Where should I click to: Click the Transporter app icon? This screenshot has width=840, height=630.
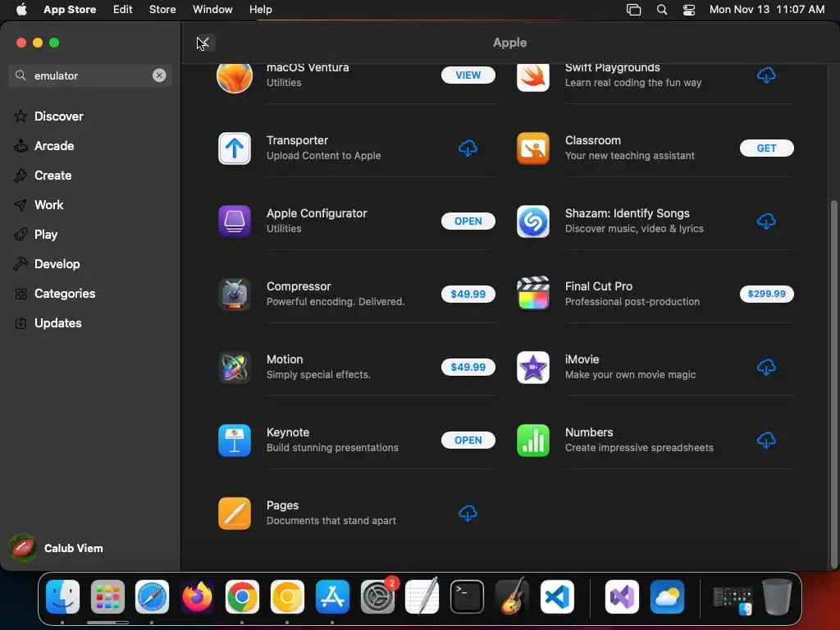pyautogui.click(x=234, y=148)
